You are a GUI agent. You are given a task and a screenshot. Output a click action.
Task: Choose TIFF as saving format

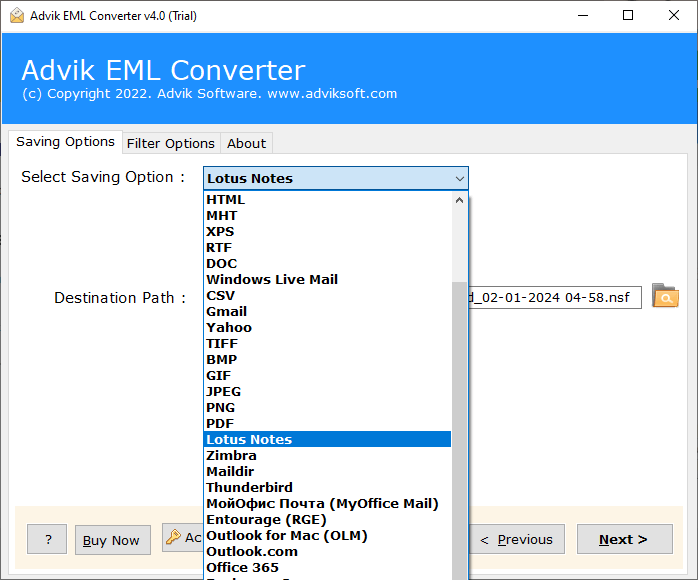pyautogui.click(x=327, y=344)
